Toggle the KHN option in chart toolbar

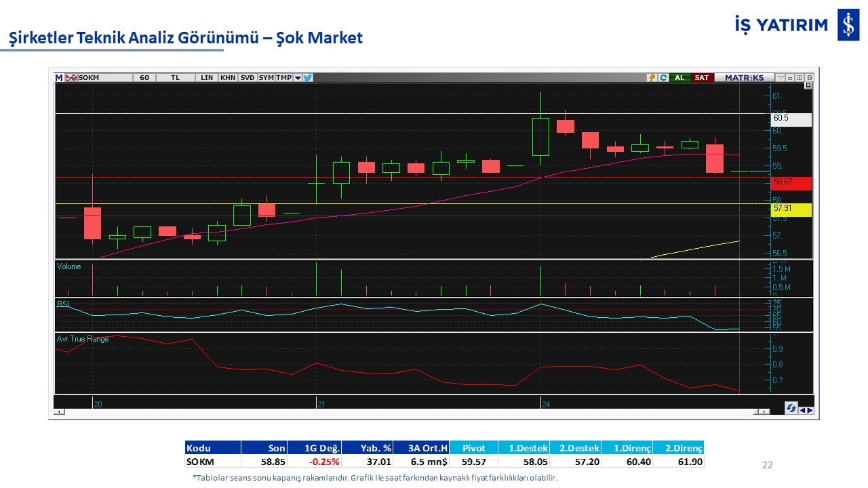(x=228, y=78)
